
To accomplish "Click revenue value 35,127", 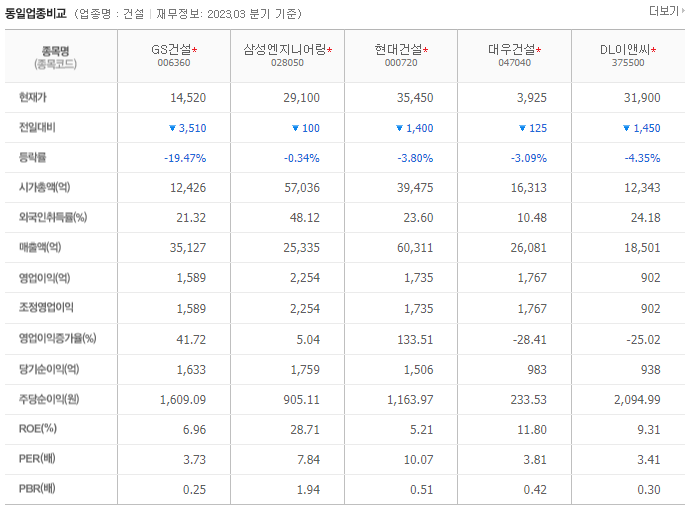I will pyautogui.click(x=188, y=248).
